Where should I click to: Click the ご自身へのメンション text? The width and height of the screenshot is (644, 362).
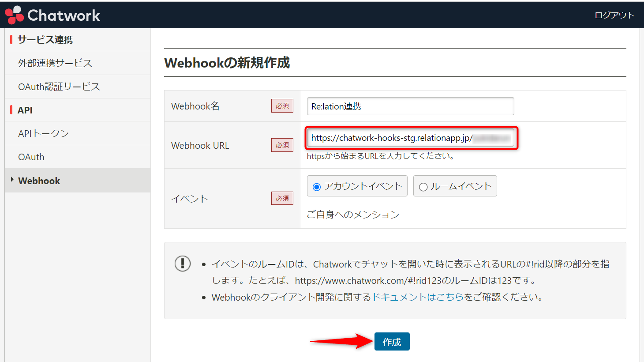353,215
